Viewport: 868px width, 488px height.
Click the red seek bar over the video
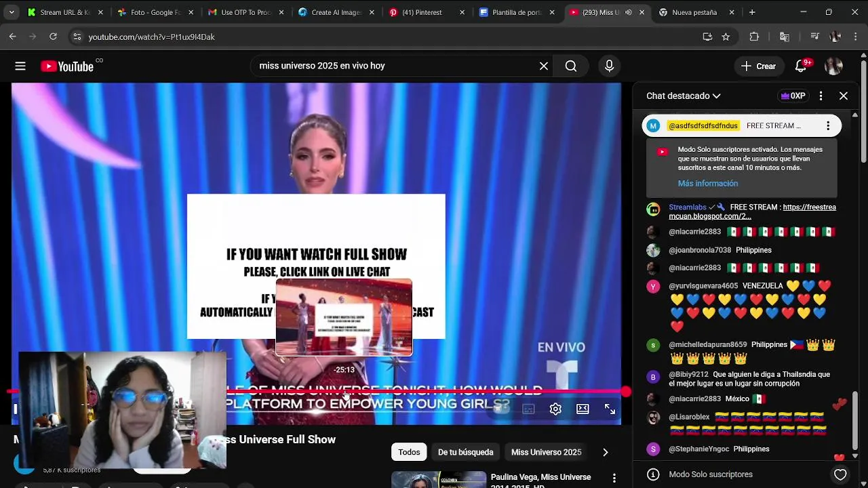[316, 392]
